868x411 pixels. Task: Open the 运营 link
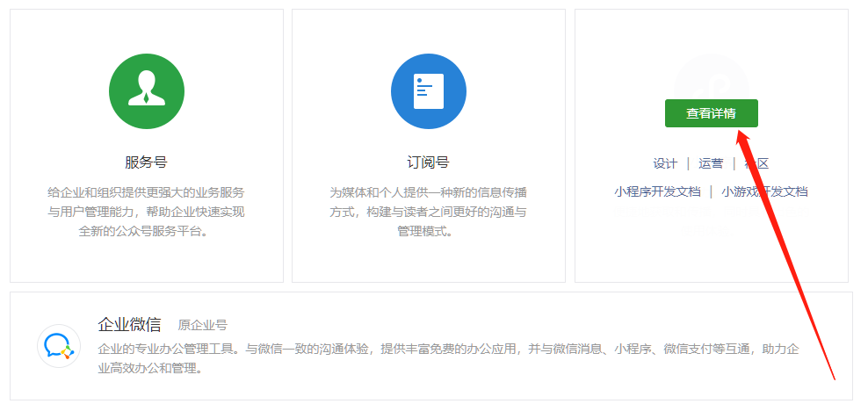[x=711, y=163]
